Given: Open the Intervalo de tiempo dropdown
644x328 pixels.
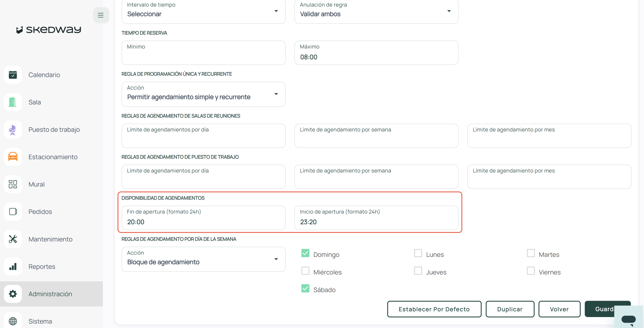Looking at the screenshot, I should click(x=203, y=11).
